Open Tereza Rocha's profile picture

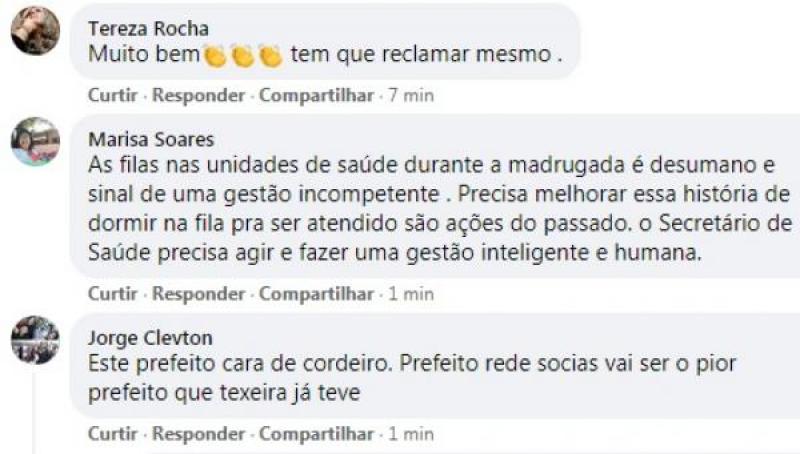pos(35,31)
